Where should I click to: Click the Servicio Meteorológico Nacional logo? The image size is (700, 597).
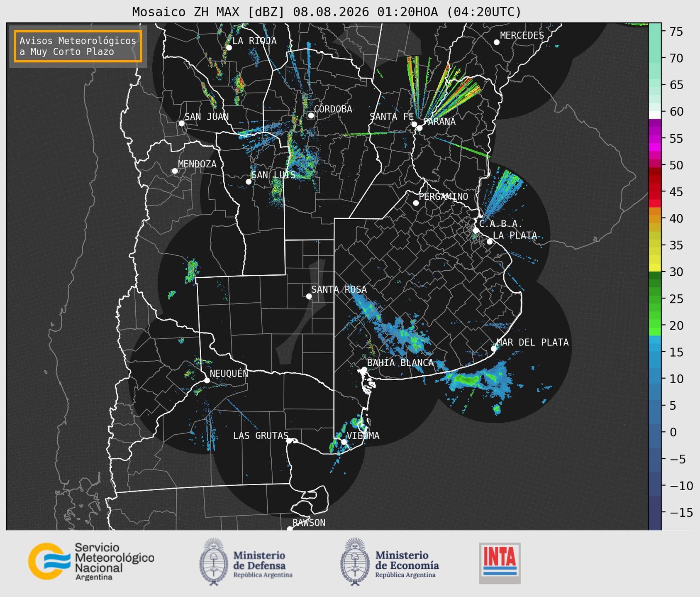[x=91, y=562]
